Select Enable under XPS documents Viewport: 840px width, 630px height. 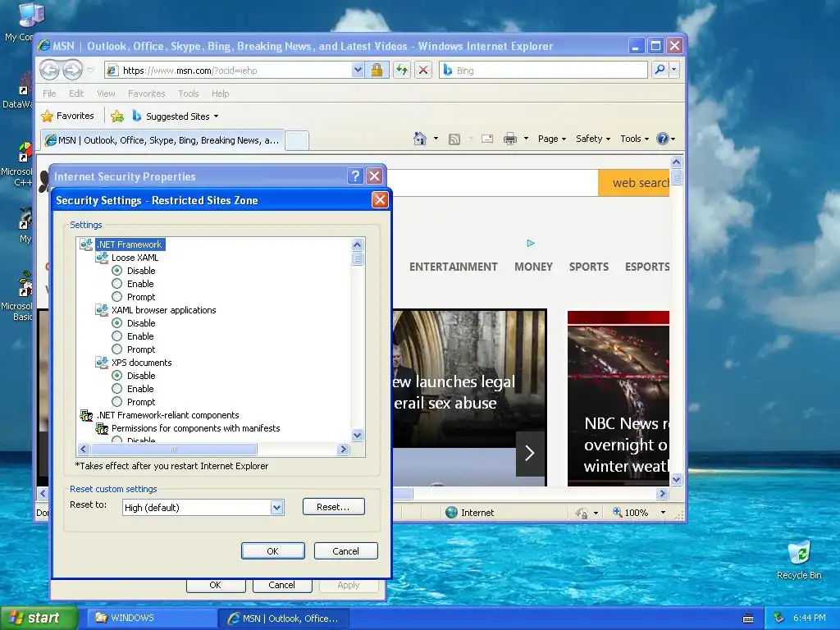pos(116,389)
